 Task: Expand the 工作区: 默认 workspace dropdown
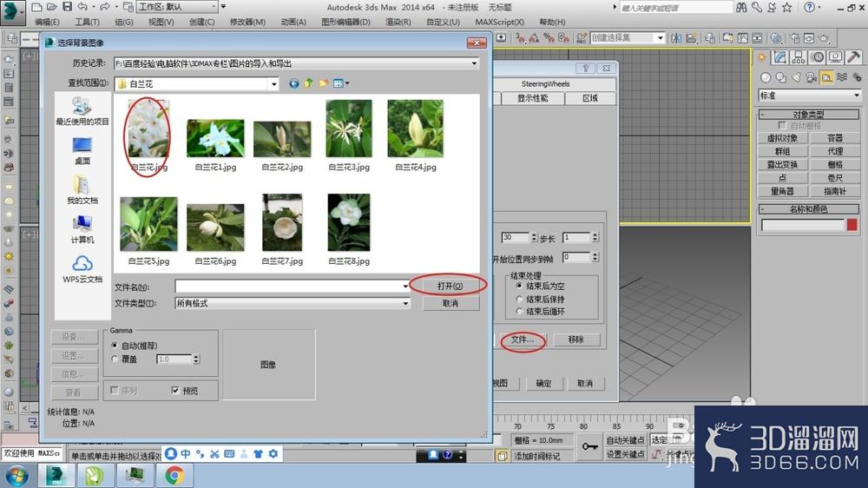(x=214, y=7)
